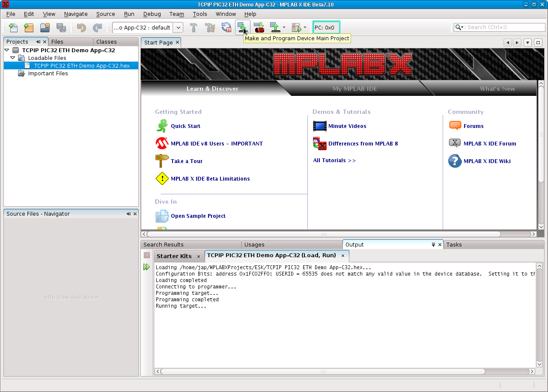Viewport: 548px width, 392px height.
Task: Click the green re-run arrows in Output
Action: [147, 267]
